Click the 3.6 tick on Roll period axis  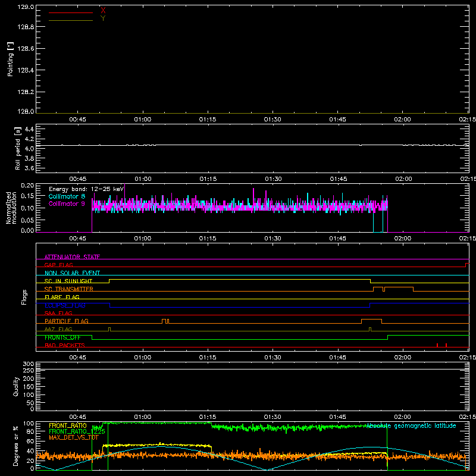29,168
